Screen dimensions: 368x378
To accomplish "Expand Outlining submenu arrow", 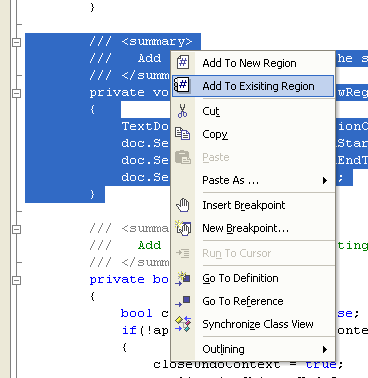I will click(325, 349).
